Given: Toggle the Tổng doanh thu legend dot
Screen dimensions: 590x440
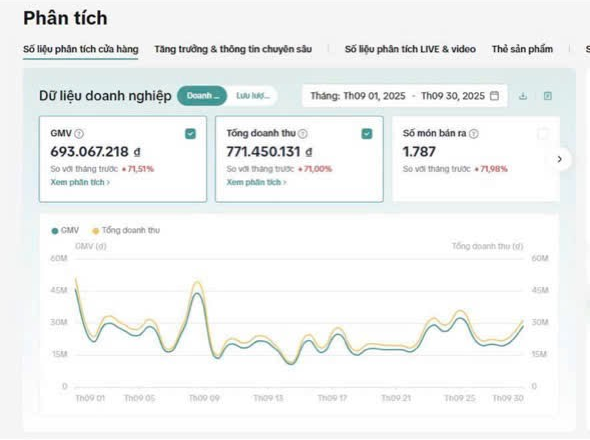Looking at the screenshot, I should click(96, 231).
